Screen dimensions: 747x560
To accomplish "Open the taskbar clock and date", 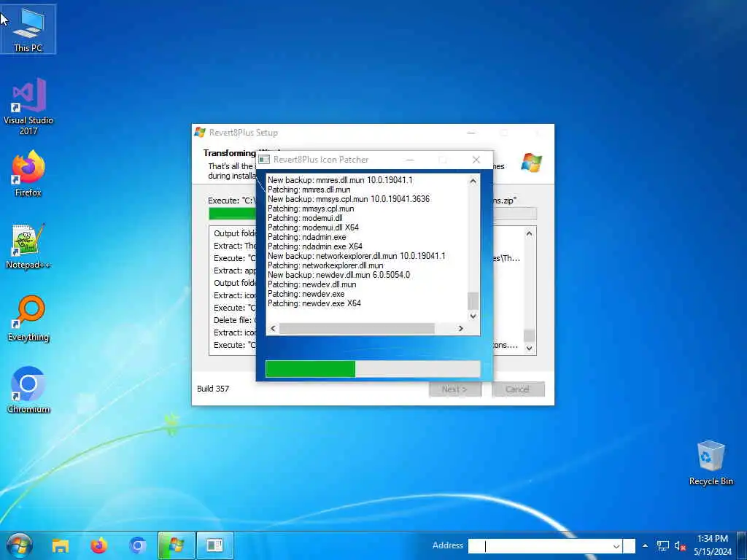I will pyautogui.click(x=713, y=545).
